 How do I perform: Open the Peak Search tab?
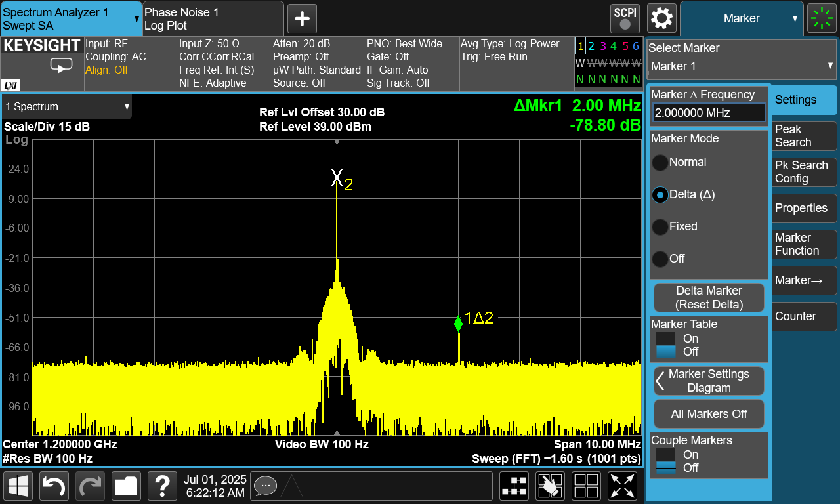coord(804,136)
